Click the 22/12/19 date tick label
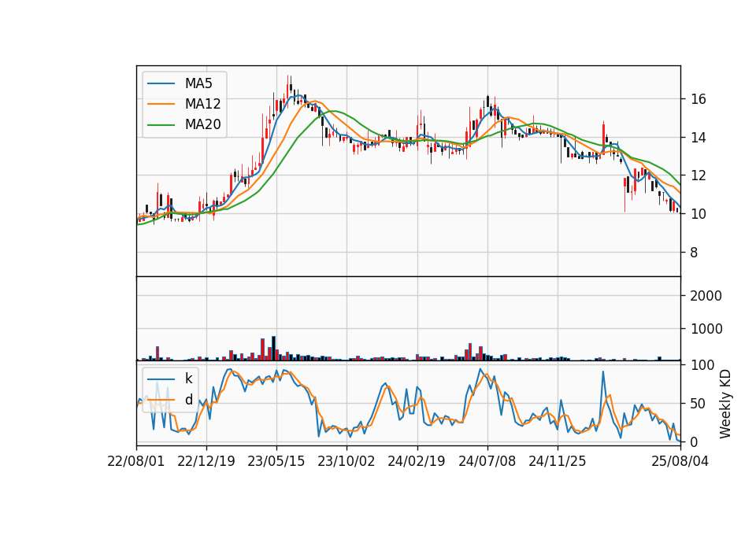The image size is (756, 543). 206,461
